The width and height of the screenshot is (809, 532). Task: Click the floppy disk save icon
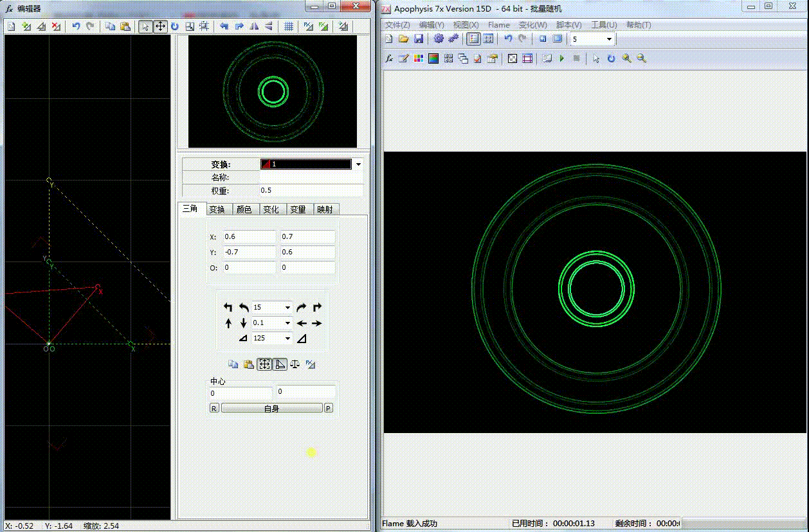pyautogui.click(x=418, y=39)
